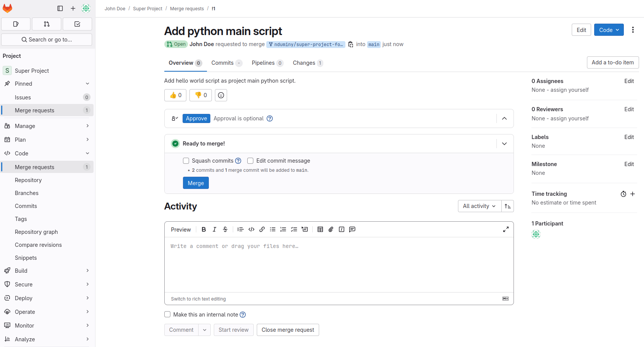Check Edit commit message
644x347 pixels.
250,160
